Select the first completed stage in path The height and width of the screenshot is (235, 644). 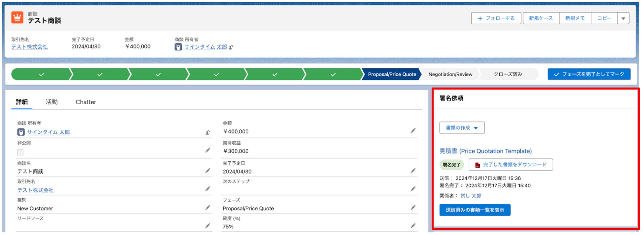(42, 74)
